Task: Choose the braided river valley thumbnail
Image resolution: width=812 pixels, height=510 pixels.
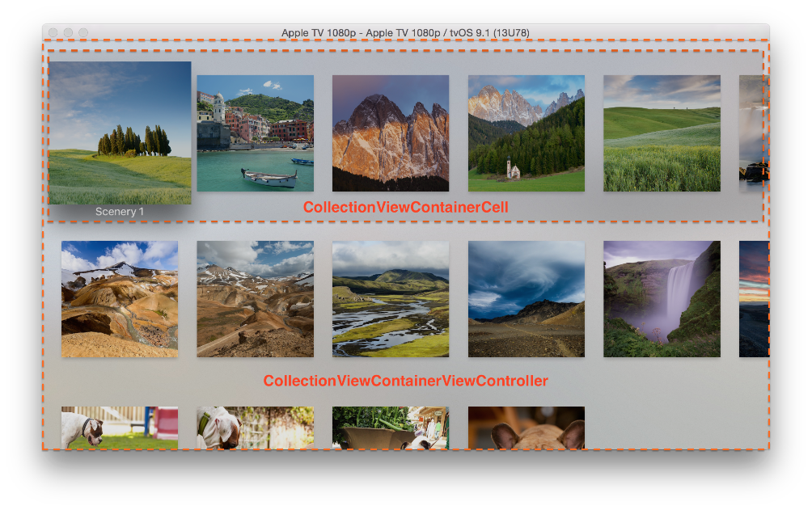Action: (391, 299)
